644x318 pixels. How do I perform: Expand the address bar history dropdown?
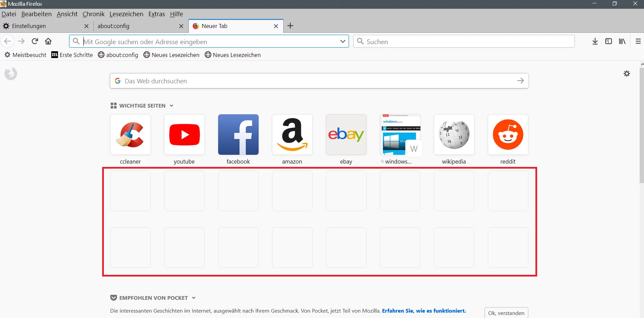tap(343, 41)
